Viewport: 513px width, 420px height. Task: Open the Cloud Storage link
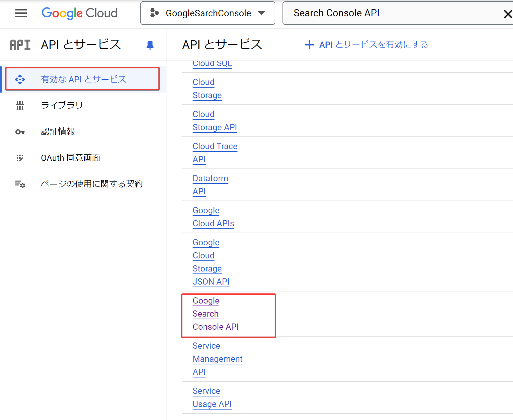pyautogui.click(x=207, y=89)
